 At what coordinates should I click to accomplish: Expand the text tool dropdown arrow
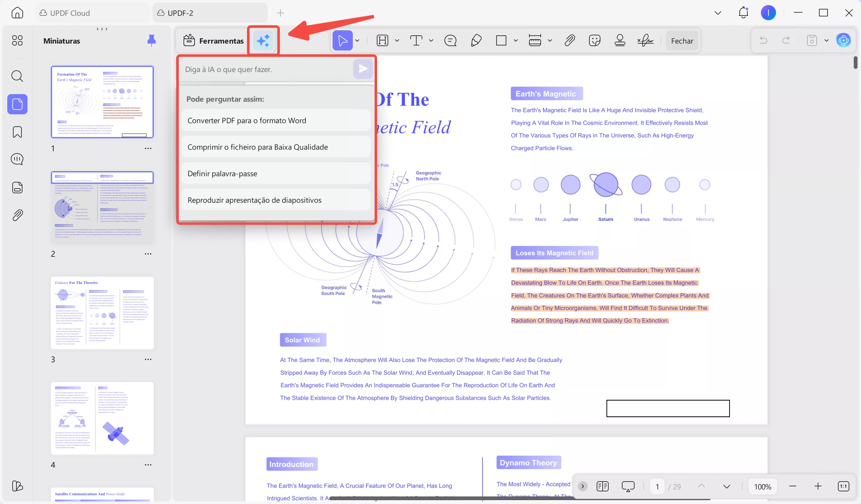[x=431, y=41]
